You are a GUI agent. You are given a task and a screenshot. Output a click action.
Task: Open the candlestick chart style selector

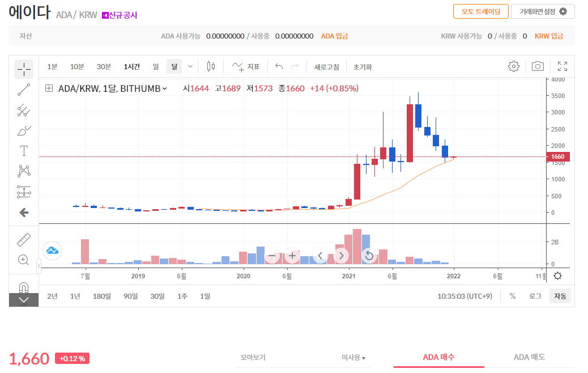click(x=211, y=67)
